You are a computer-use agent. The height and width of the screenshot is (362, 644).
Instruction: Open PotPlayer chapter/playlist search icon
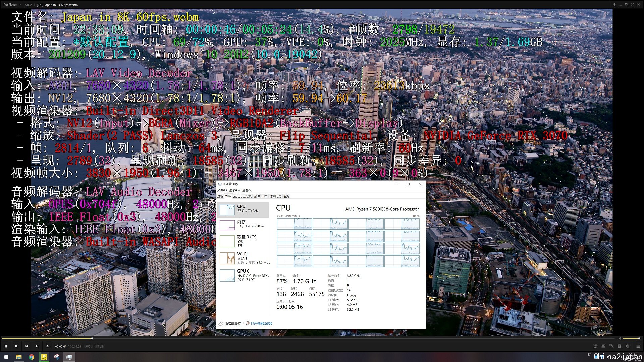(611, 346)
